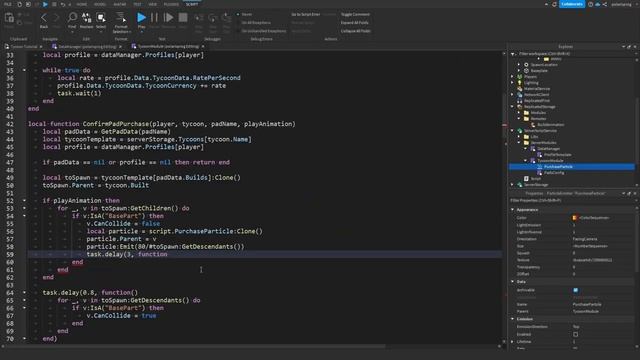The width and height of the screenshot is (640, 360).
Task: Click the Step Out debugger icon
Action: [x=226, y=18]
